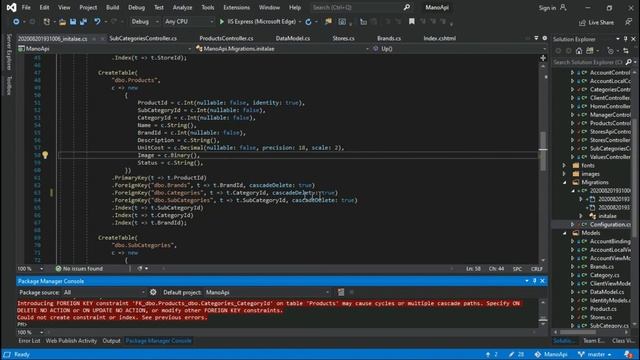Click the Undo toolbar icon
The image size is (640, 360).
[x=97, y=22]
